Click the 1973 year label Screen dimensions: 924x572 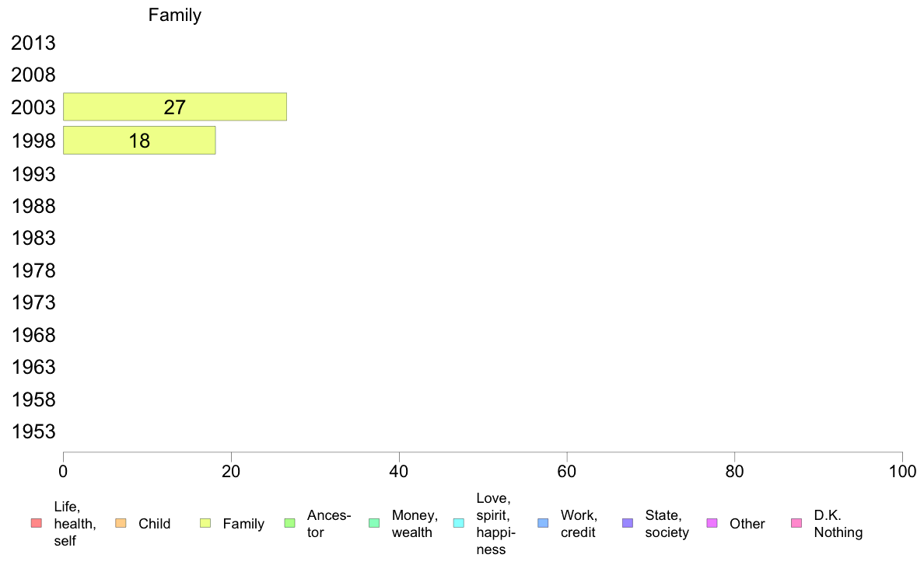pyautogui.click(x=33, y=303)
